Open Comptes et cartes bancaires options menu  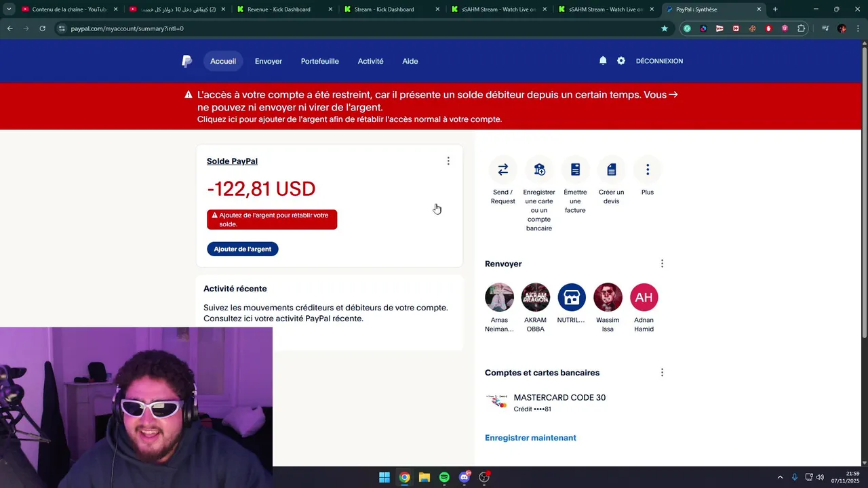pyautogui.click(x=662, y=372)
